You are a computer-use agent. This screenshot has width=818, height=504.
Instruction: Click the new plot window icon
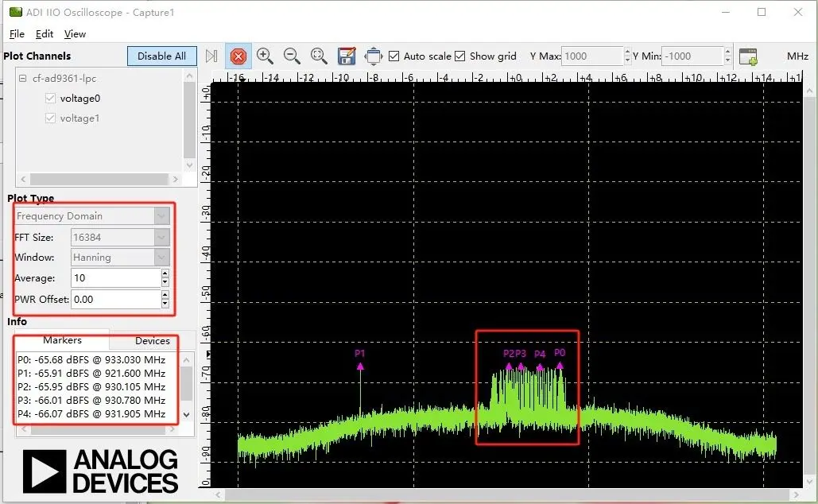point(748,56)
